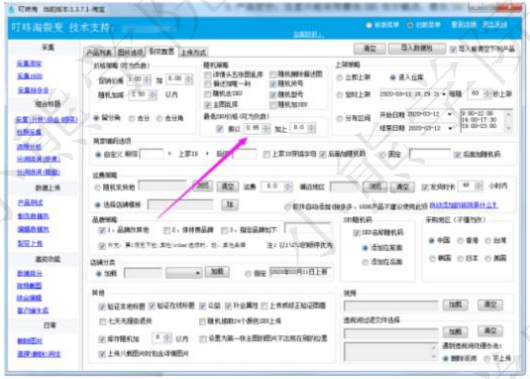This screenshot has width=530, height=379.
Task: Select the 选择店铺模板 radio option
Action: (x=97, y=205)
